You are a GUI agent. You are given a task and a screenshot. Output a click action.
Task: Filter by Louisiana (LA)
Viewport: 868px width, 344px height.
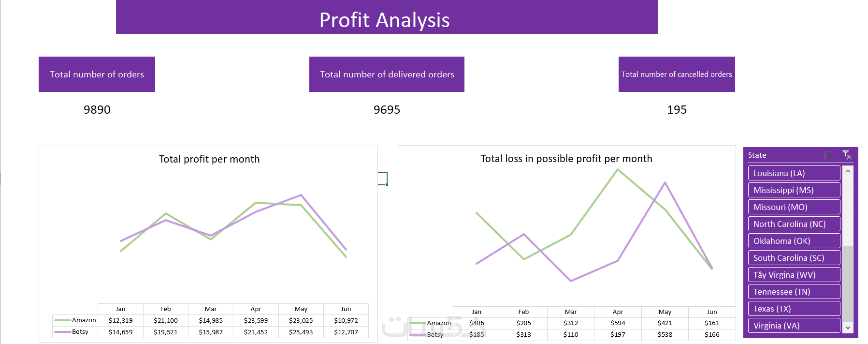tap(794, 173)
